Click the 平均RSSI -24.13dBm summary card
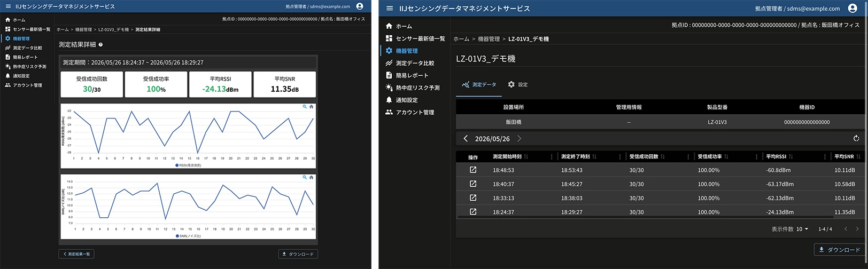The image size is (868, 269). 220,84
